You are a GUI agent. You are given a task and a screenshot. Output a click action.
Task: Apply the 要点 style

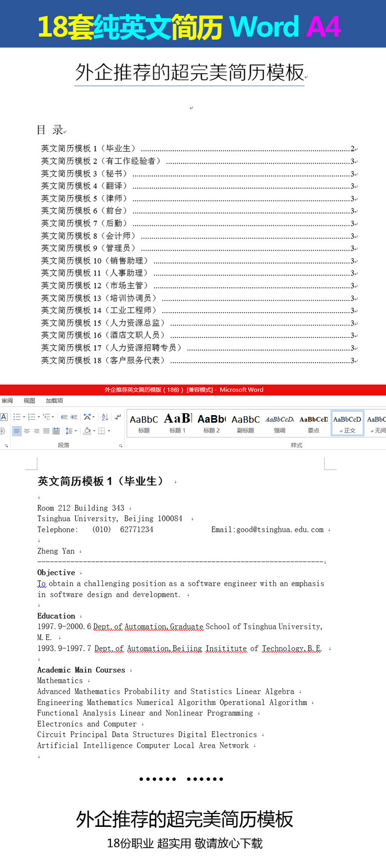(314, 424)
